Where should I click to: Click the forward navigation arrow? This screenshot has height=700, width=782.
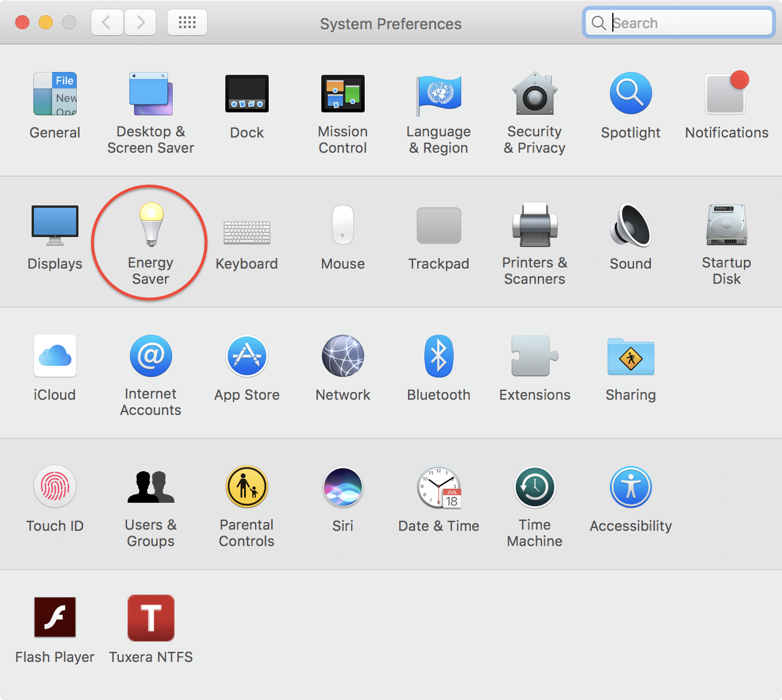pyautogui.click(x=140, y=22)
